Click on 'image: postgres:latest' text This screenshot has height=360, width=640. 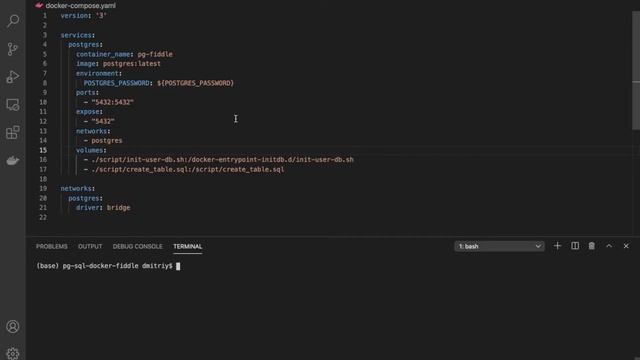coord(118,64)
